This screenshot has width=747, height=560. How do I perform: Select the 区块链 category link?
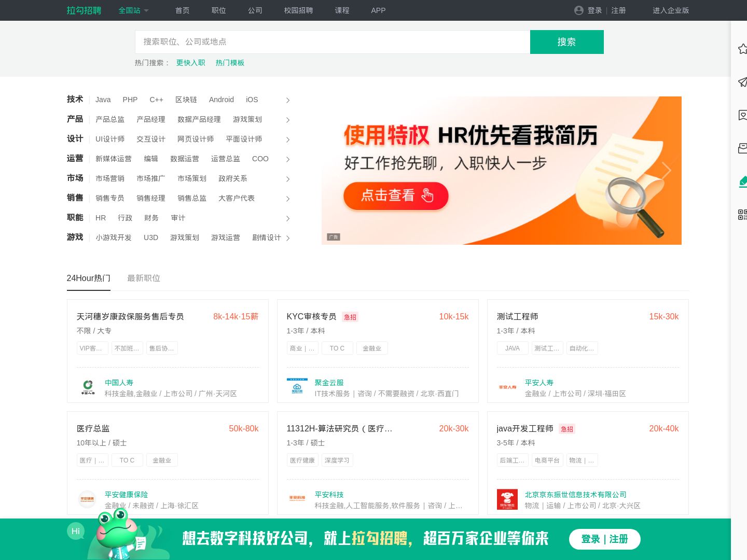point(186,100)
